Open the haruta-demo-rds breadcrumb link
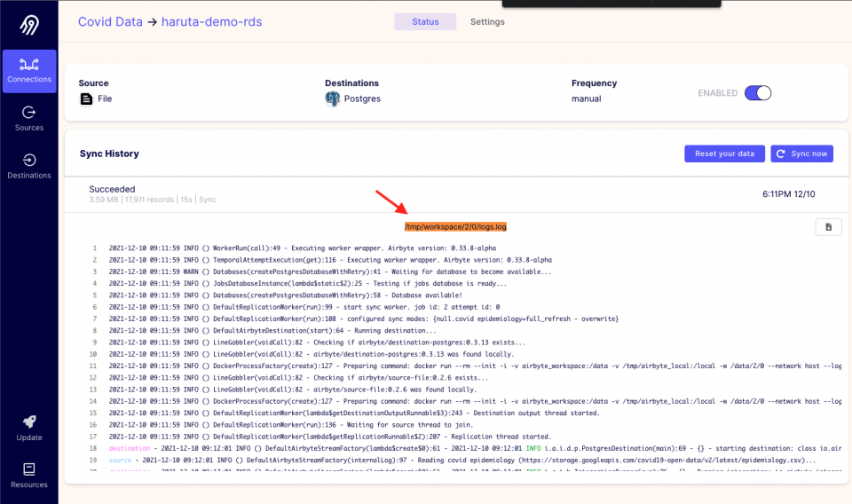Image resolution: width=852 pixels, height=504 pixels. click(212, 21)
